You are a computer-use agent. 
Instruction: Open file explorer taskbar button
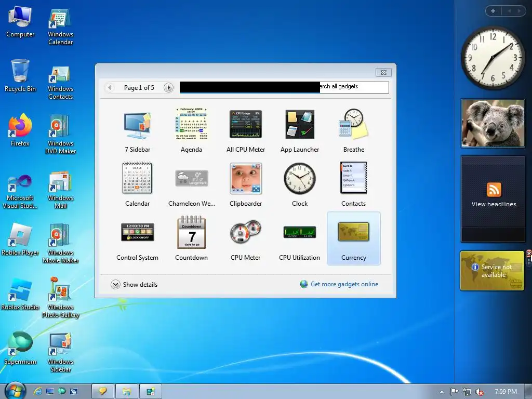[127, 392]
